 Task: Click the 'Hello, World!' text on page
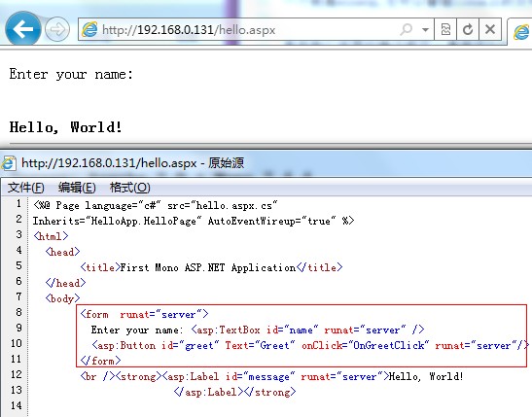tap(65, 127)
